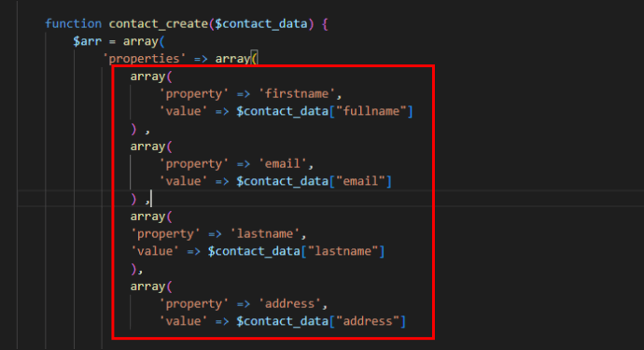Screen dimensions: 644x350
Task: Click the $contact_data function parameter
Action: (x=261, y=24)
